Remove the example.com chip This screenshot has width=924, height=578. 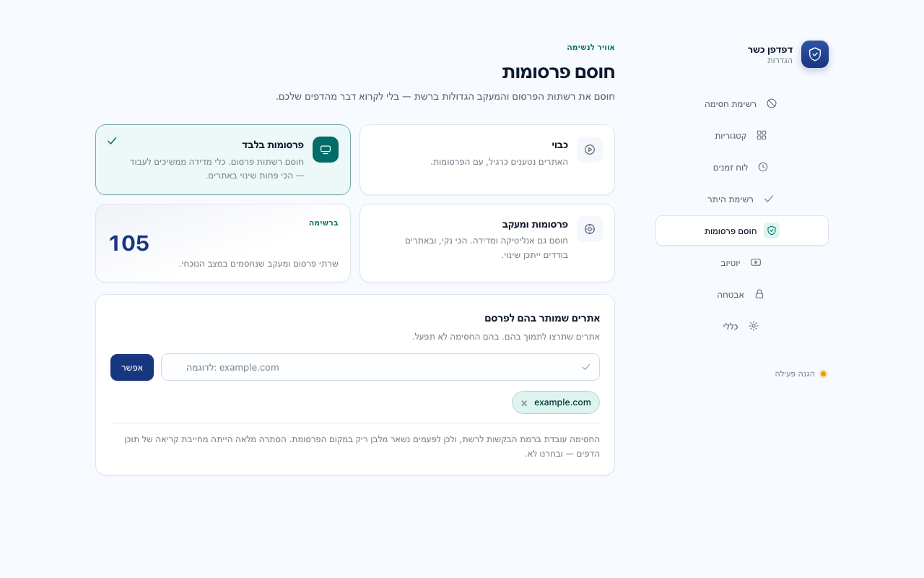tap(524, 403)
